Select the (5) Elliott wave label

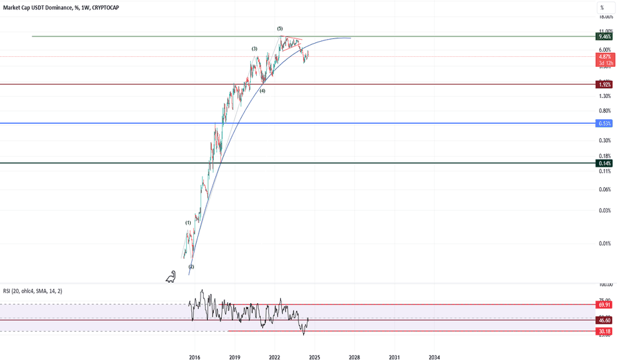pyautogui.click(x=280, y=28)
